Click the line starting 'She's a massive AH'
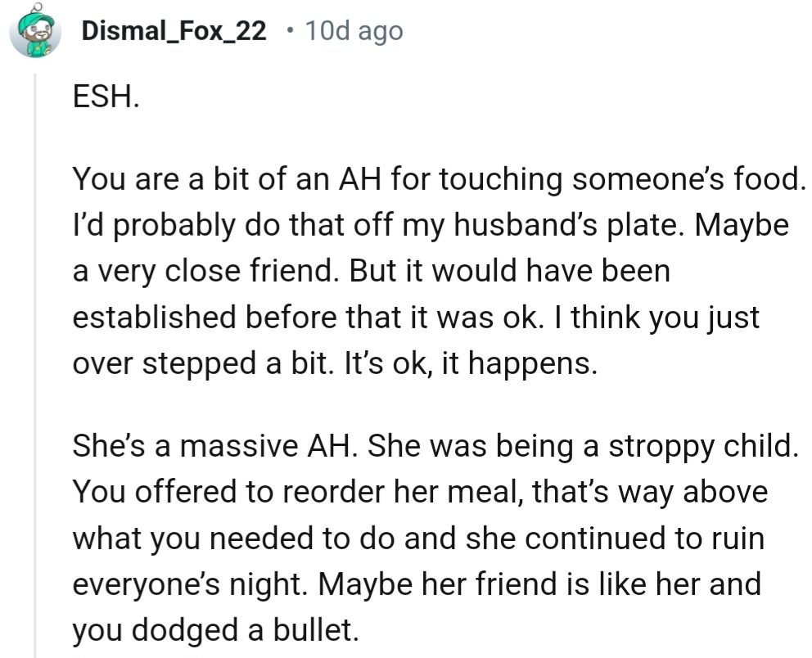The width and height of the screenshot is (812, 658). [x=433, y=446]
